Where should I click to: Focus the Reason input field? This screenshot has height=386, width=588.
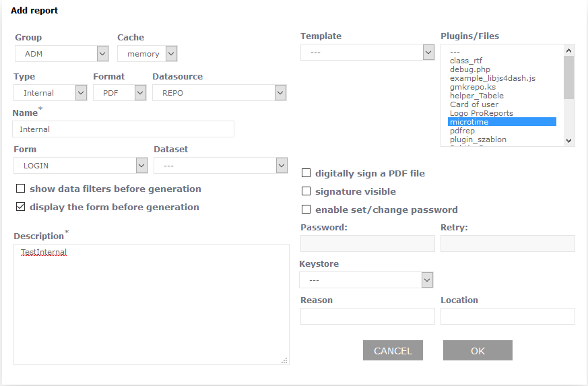(367, 317)
